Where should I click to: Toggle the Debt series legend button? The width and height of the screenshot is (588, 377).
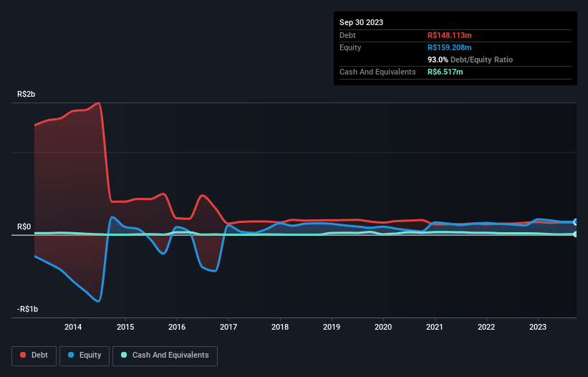(34, 355)
